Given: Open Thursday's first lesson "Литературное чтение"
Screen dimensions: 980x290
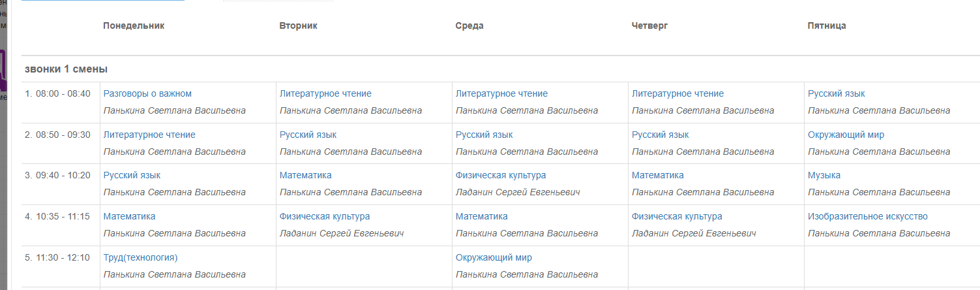Looking at the screenshot, I should pyautogui.click(x=677, y=93).
